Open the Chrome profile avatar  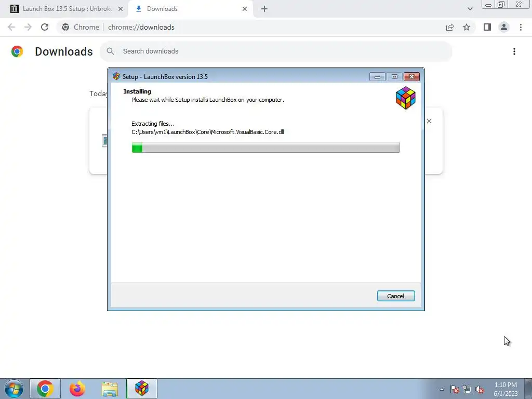coord(504,27)
